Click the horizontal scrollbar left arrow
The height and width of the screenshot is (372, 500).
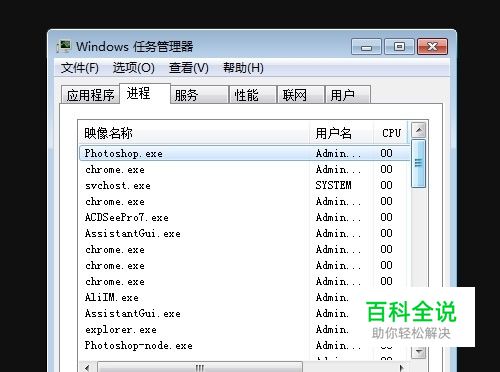pos(87,368)
